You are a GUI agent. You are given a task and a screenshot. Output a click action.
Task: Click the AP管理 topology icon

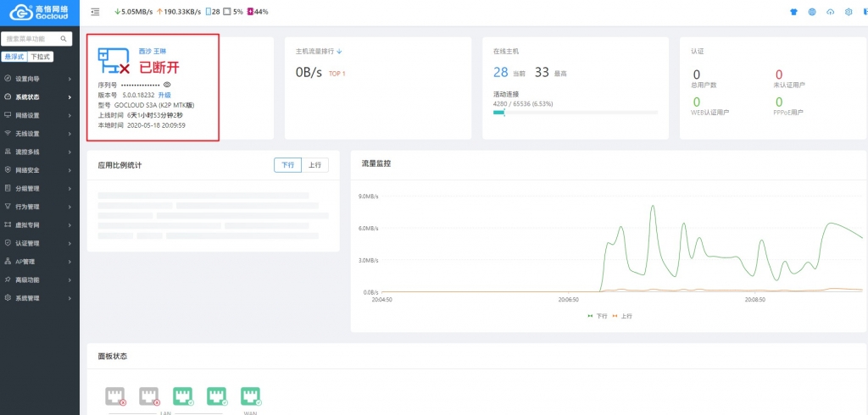tap(7, 261)
